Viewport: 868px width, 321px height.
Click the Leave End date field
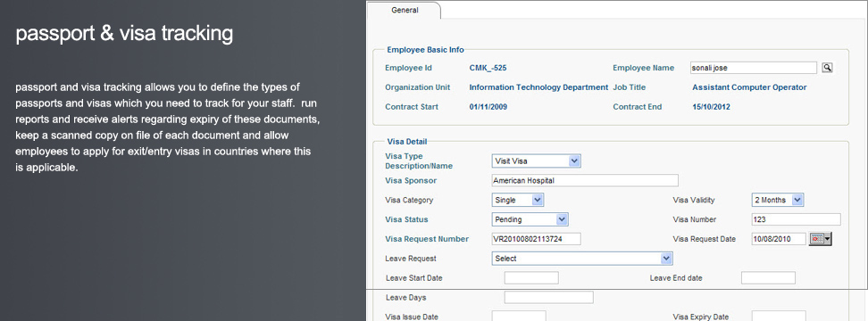[768, 278]
